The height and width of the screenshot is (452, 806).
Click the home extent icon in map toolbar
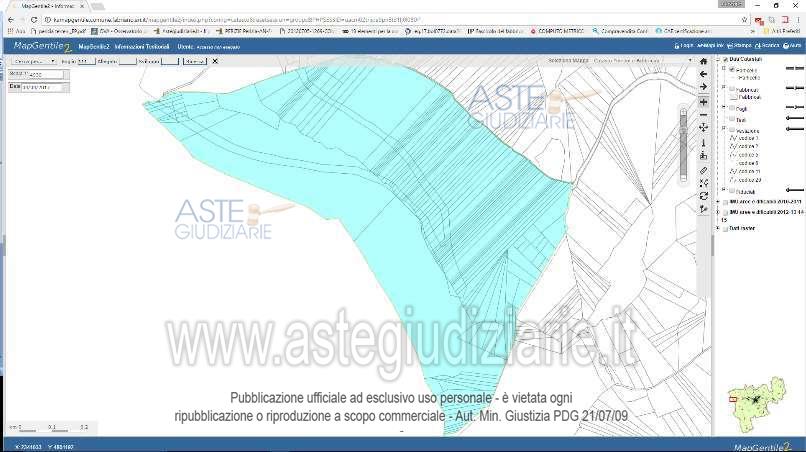click(704, 61)
